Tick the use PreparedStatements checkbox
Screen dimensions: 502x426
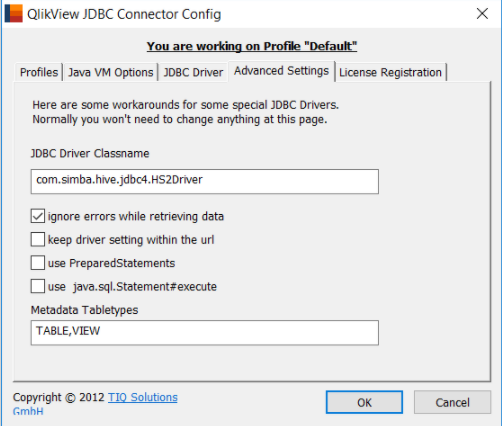coord(38,263)
